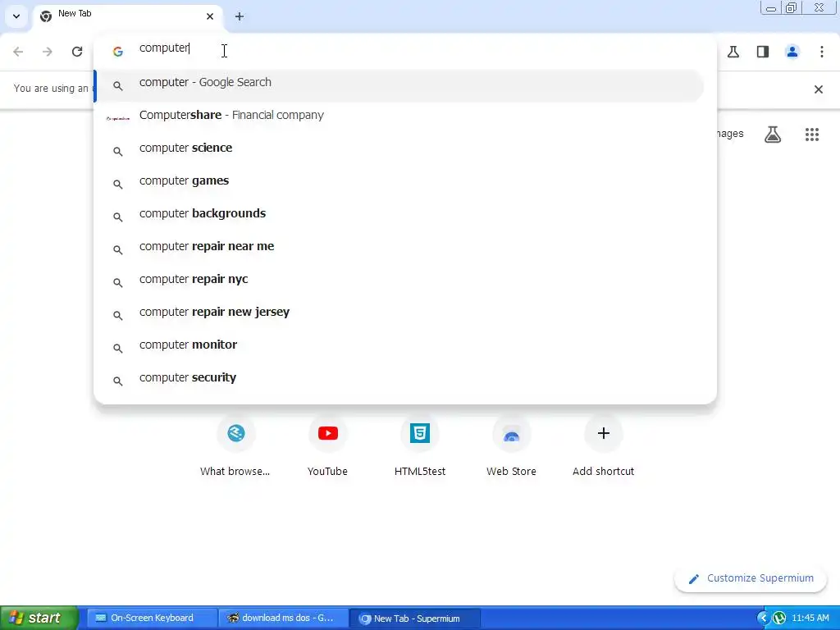Select the New Tab tab

click(127, 16)
